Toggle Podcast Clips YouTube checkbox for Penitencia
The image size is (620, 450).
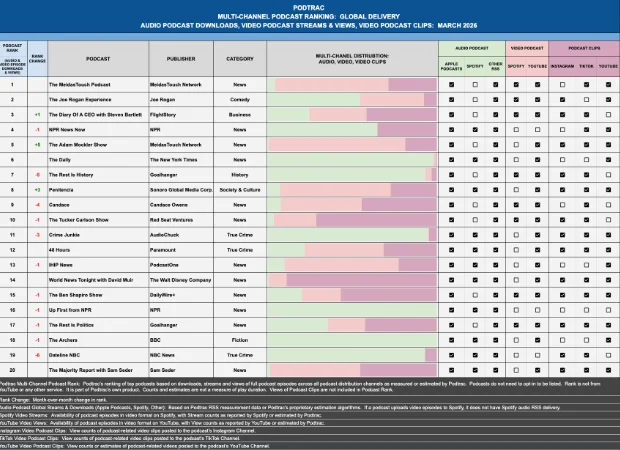tap(609, 190)
